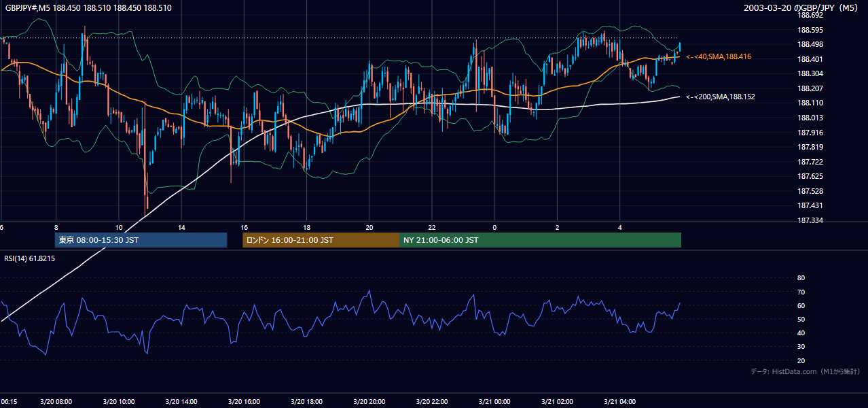Click price axis value 187.431
The height and width of the screenshot is (408, 868).
click(810, 205)
